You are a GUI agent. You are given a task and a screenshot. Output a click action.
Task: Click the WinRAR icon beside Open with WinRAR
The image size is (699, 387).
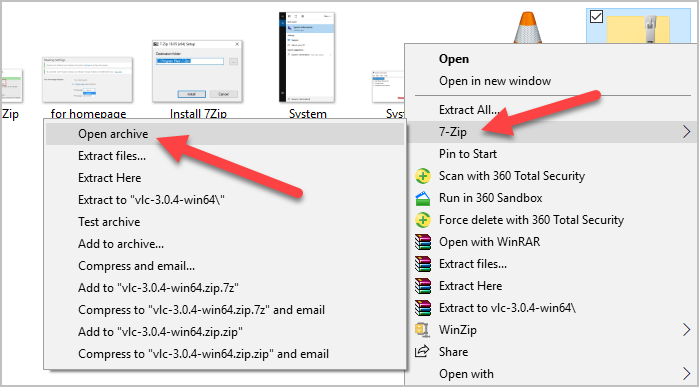423,242
